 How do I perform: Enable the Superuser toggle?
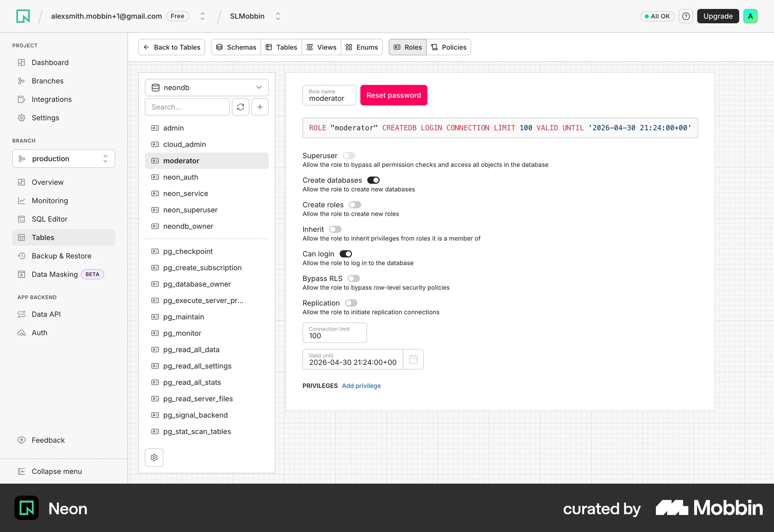coord(349,156)
